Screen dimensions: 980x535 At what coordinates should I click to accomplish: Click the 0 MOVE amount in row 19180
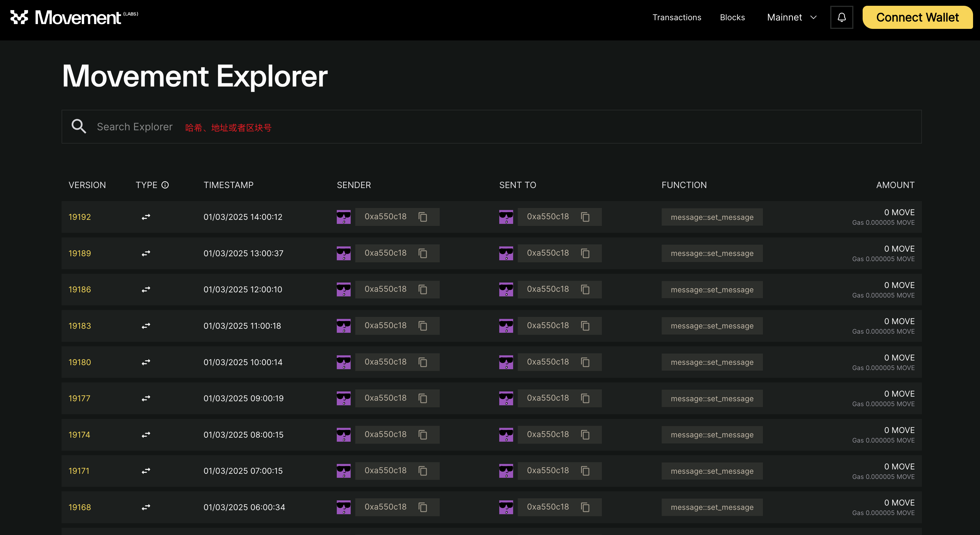899,358
